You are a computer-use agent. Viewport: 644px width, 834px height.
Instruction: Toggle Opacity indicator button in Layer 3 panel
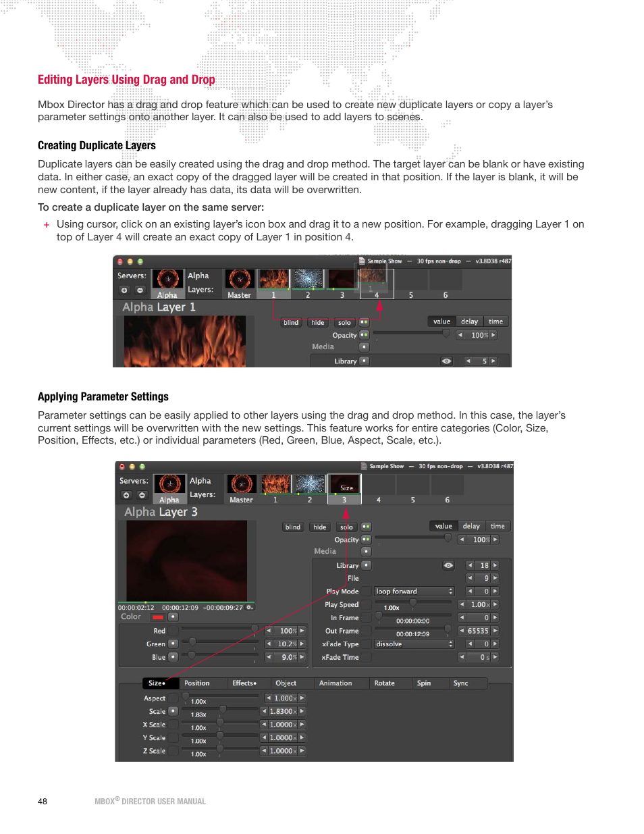click(367, 540)
